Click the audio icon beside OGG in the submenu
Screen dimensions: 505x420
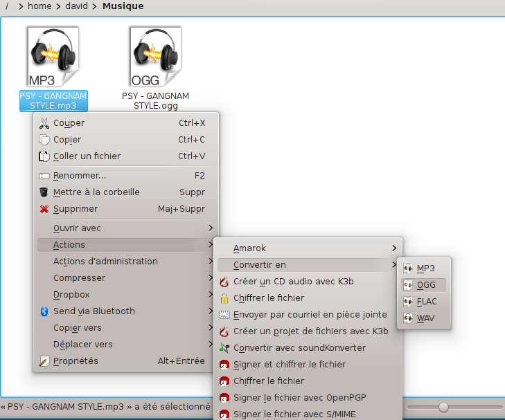(x=408, y=285)
